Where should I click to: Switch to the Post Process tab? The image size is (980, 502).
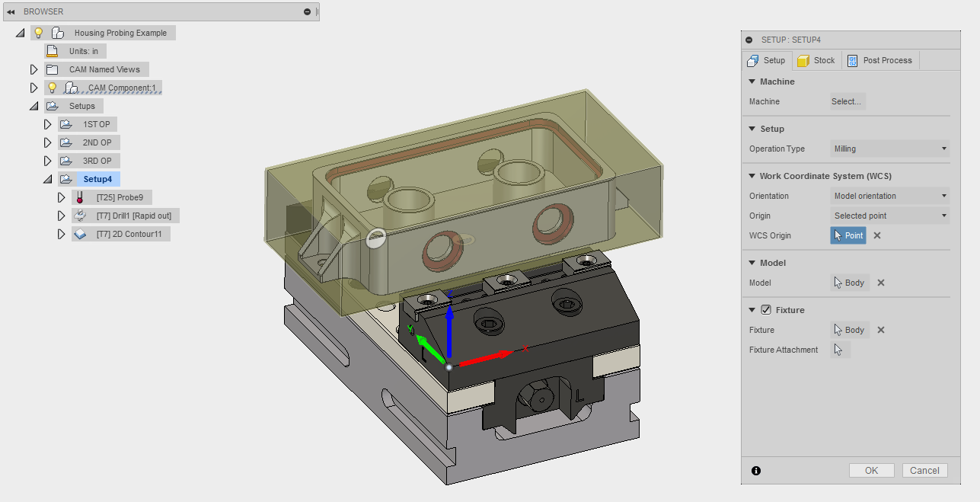(x=880, y=60)
